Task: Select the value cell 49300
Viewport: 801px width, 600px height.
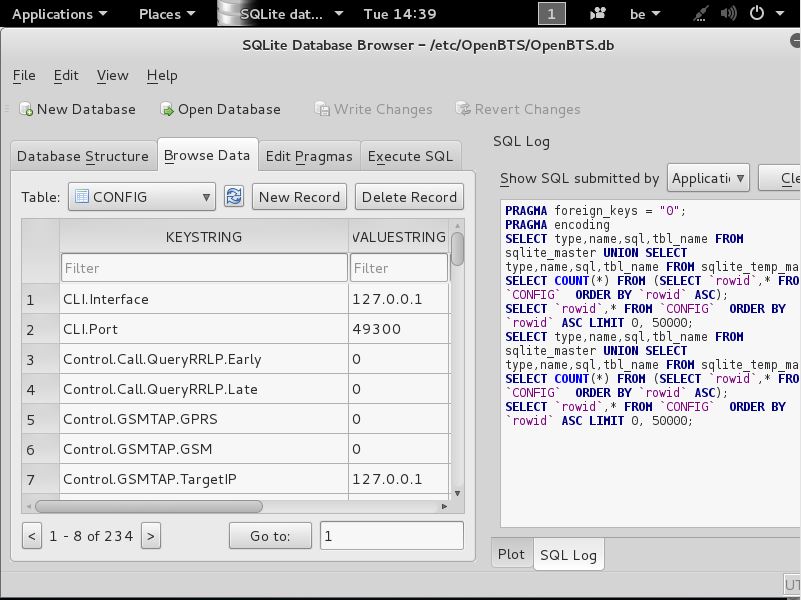Action: (399, 329)
